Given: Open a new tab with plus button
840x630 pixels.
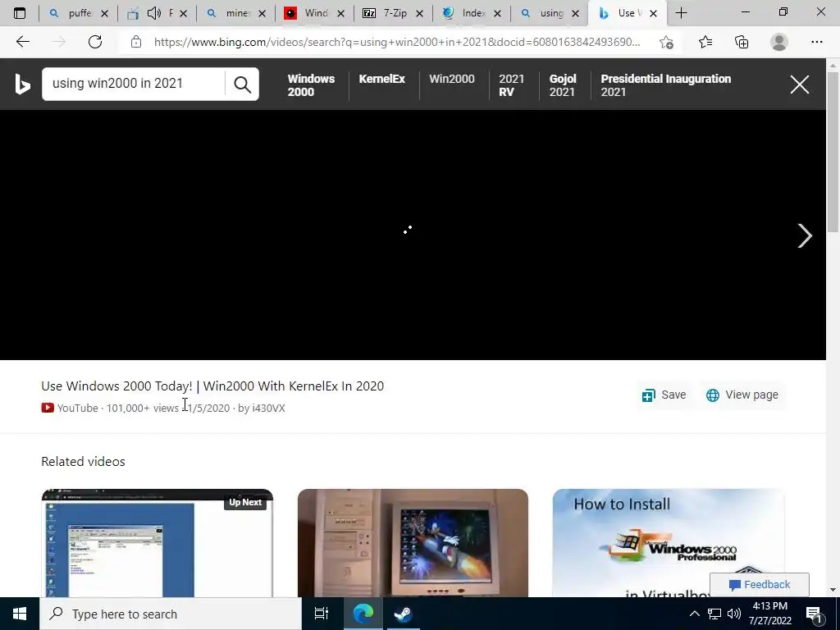Looking at the screenshot, I should [x=681, y=13].
